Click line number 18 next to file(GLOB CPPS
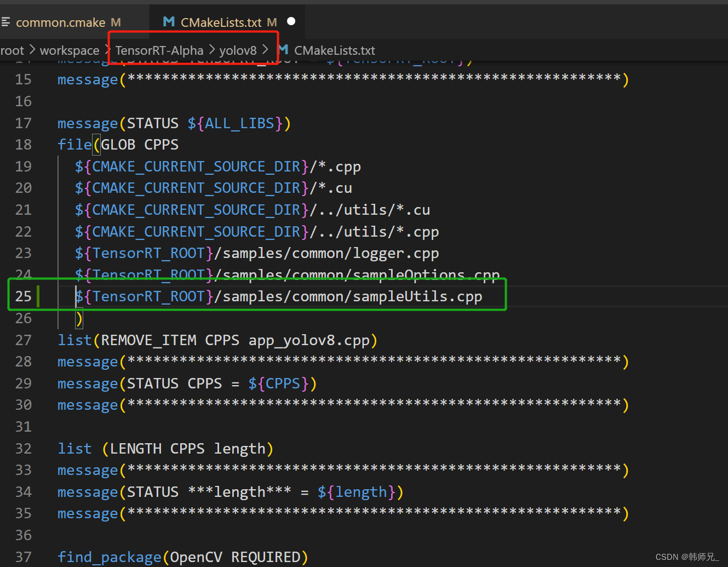The image size is (728, 567). pyautogui.click(x=24, y=144)
